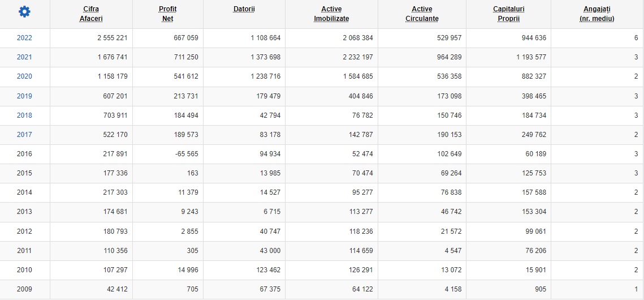Open the 2021 year link
Image resolution: width=644 pixels, height=300 pixels.
click(24, 57)
